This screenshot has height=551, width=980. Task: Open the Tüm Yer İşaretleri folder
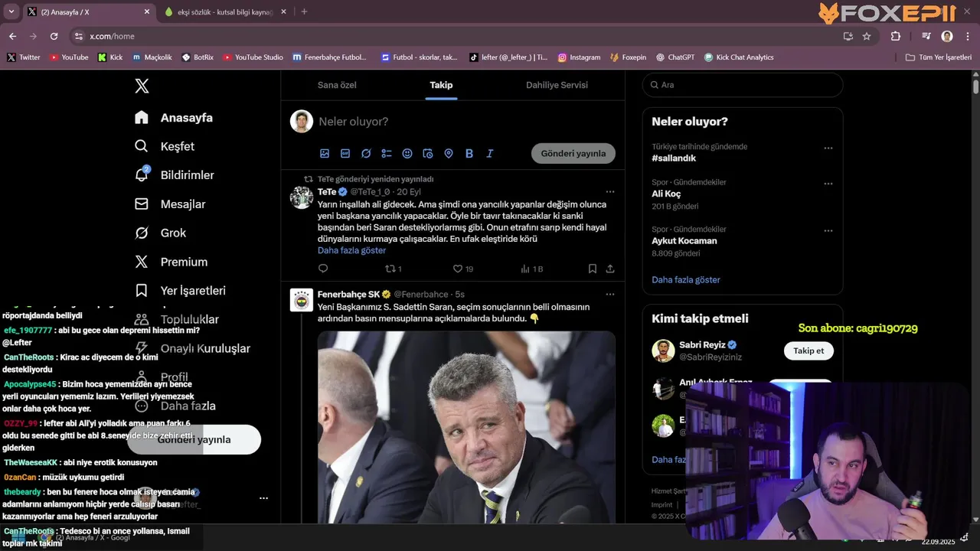pos(938,57)
